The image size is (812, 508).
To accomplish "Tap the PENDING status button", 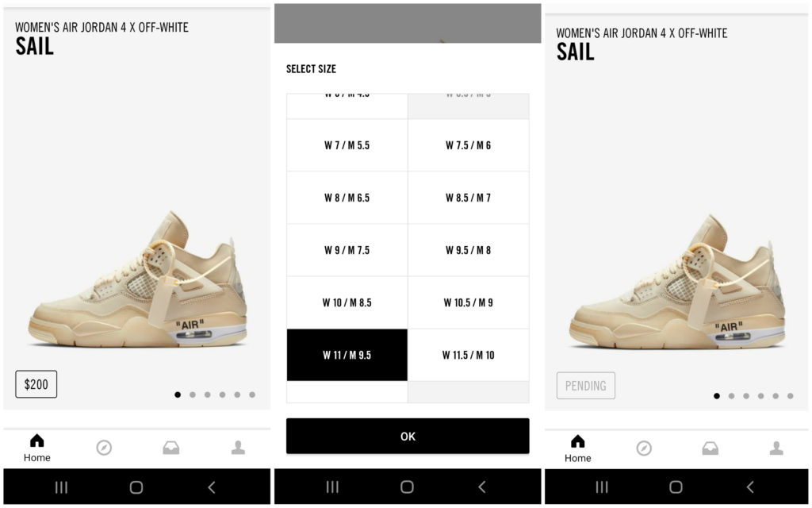I will click(586, 386).
